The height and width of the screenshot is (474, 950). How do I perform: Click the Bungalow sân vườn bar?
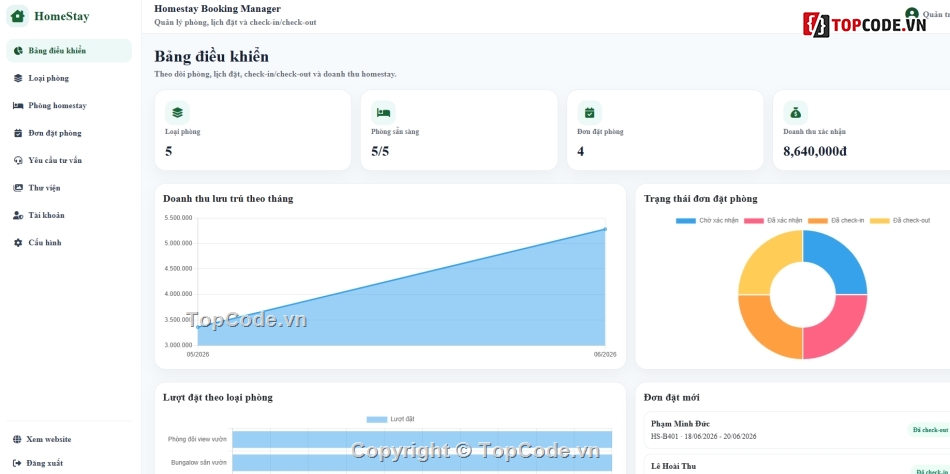[x=422, y=462]
